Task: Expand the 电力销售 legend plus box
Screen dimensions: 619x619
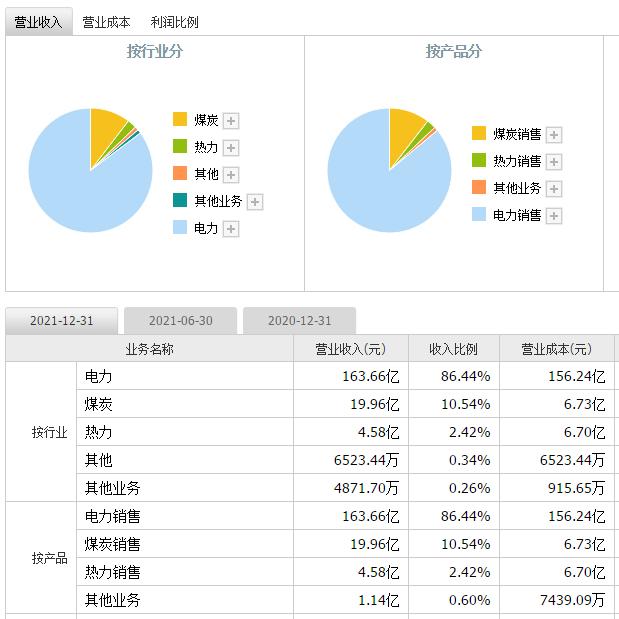Action: click(554, 216)
